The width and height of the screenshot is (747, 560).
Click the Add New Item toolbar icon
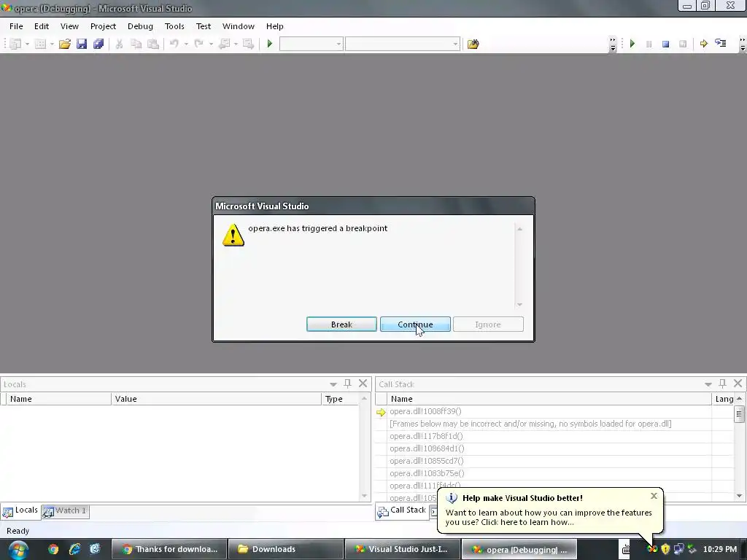(x=41, y=44)
